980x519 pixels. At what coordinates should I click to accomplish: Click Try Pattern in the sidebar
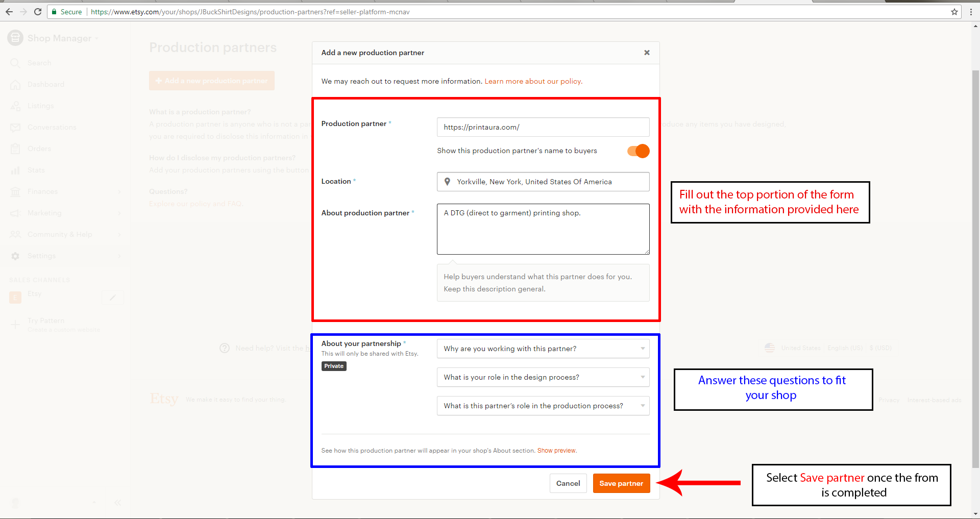click(x=46, y=320)
